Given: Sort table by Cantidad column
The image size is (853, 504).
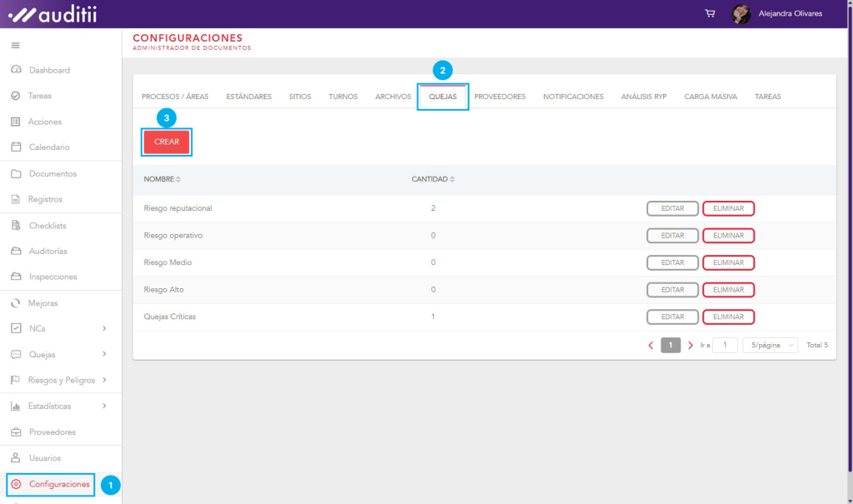Looking at the screenshot, I should click(451, 179).
